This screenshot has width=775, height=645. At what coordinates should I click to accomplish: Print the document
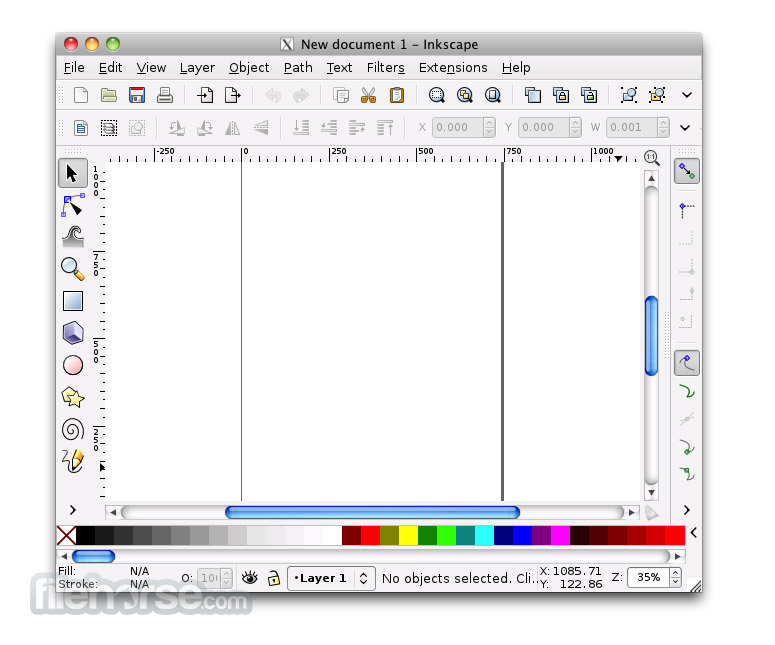165,95
